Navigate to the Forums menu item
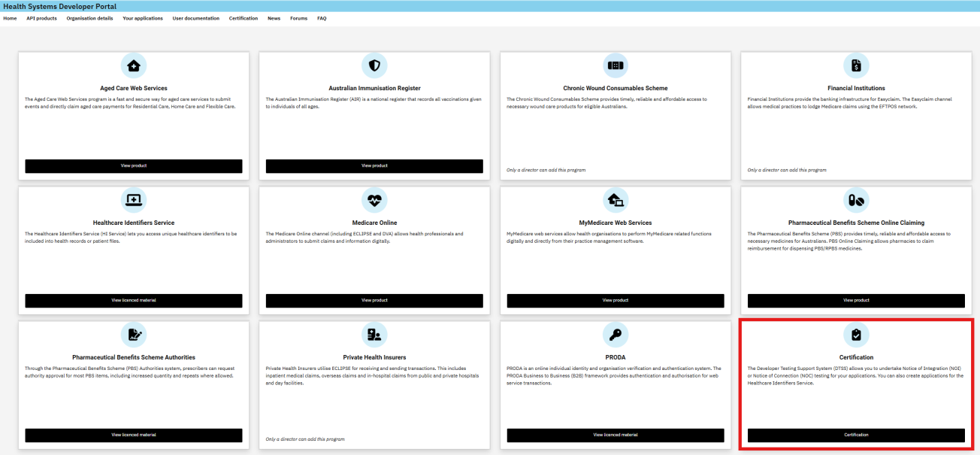 (298, 18)
